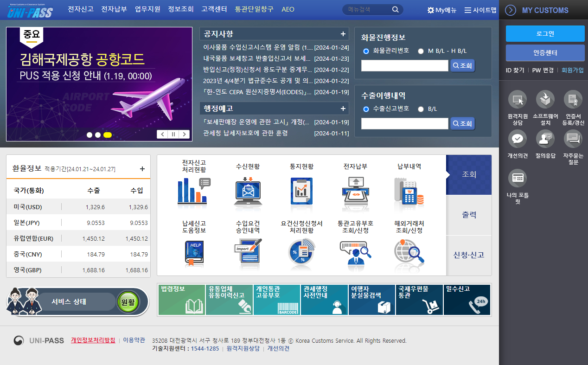The image size is (588, 365).
Task: Click the 자주묻는 질문 FAQ icon
Action: tap(573, 139)
